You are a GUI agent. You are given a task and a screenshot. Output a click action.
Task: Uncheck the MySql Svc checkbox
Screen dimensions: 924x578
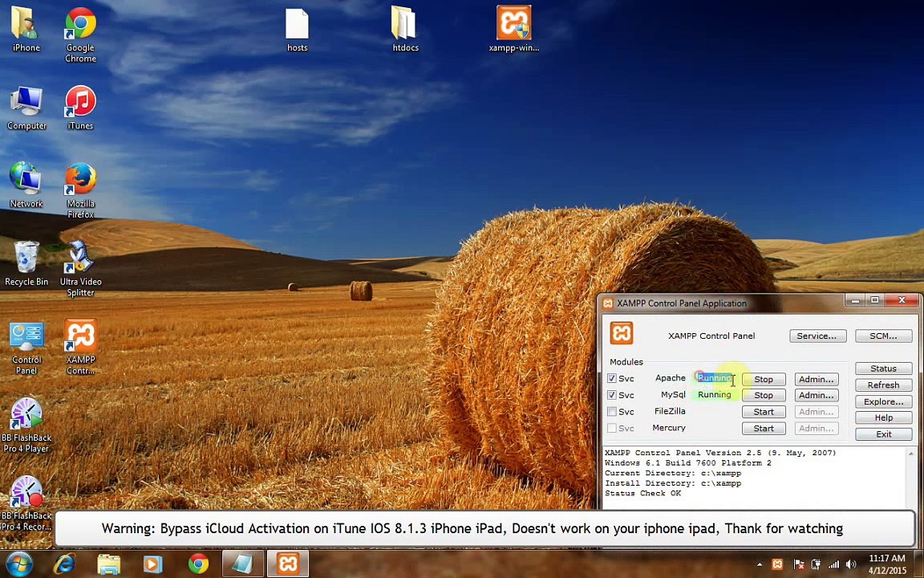coord(612,395)
